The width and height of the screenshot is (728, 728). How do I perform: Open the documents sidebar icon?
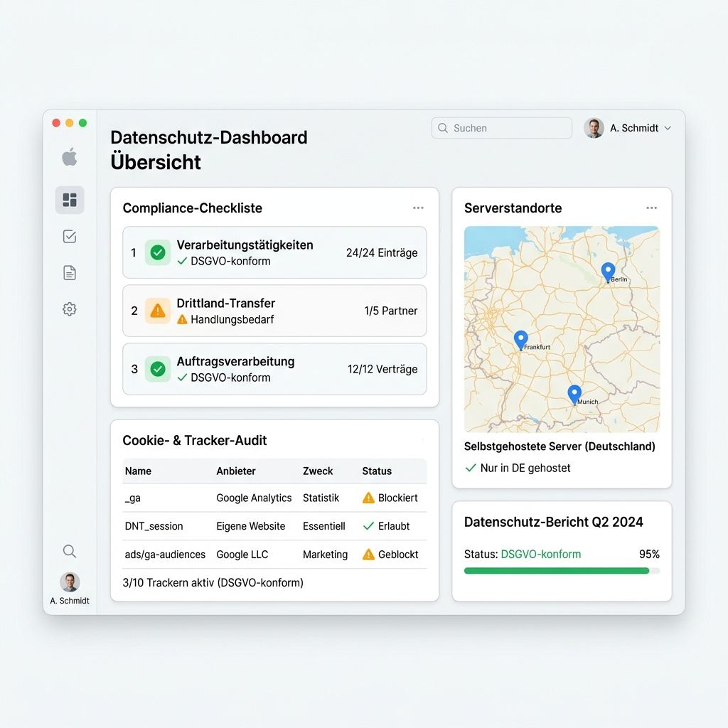click(x=70, y=272)
